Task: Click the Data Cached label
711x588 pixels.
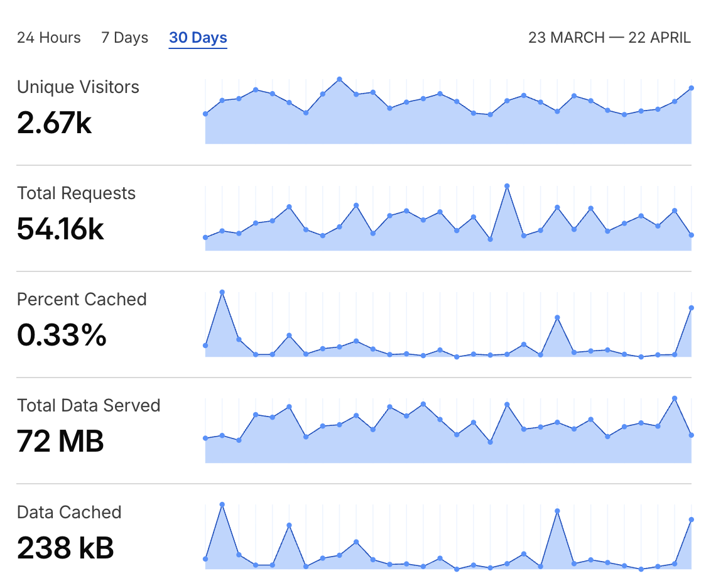Action: coord(69,512)
